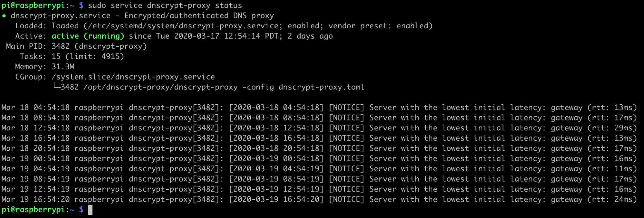The height and width of the screenshot is (218, 644).
Task: Click the log line with rtt: 11ms
Action: (x=319, y=169)
